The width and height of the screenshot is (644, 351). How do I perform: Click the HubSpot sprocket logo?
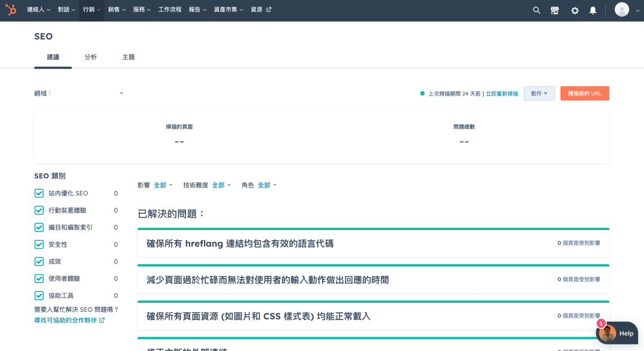(11, 10)
